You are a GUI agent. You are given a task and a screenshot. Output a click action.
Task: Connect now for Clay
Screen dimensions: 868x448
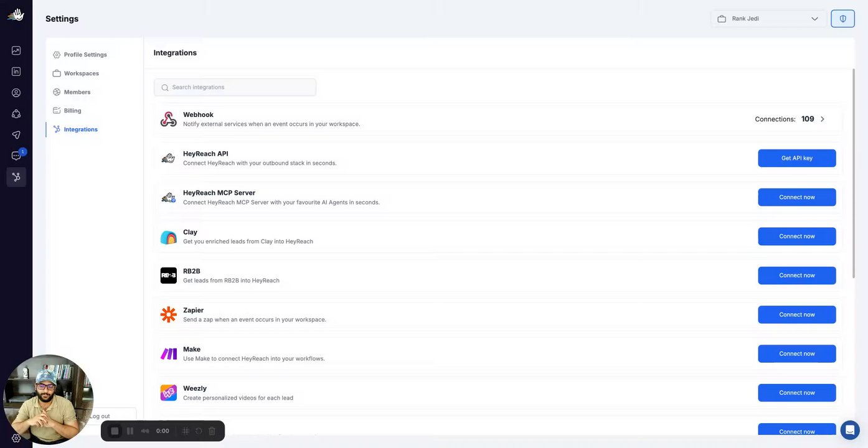coord(796,236)
